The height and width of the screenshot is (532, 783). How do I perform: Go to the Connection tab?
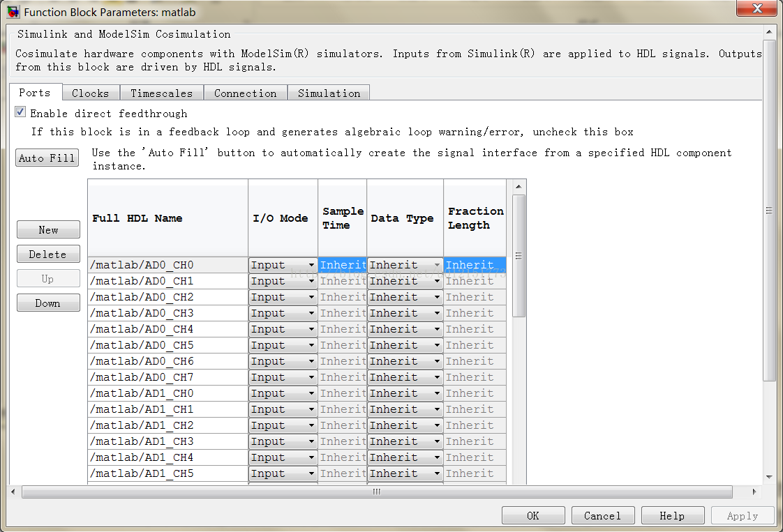[x=245, y=93]
